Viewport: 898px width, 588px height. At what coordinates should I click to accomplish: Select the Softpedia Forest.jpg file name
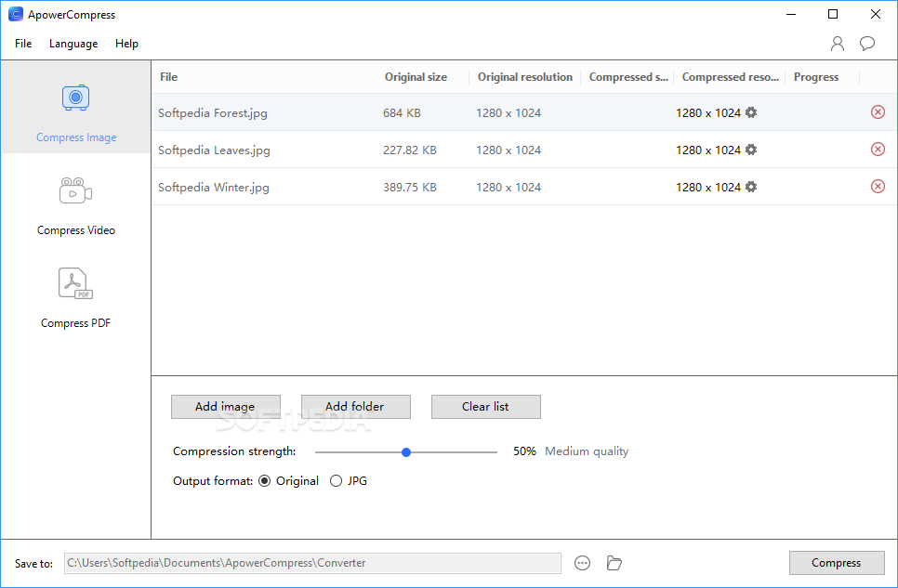coord(213,112)
